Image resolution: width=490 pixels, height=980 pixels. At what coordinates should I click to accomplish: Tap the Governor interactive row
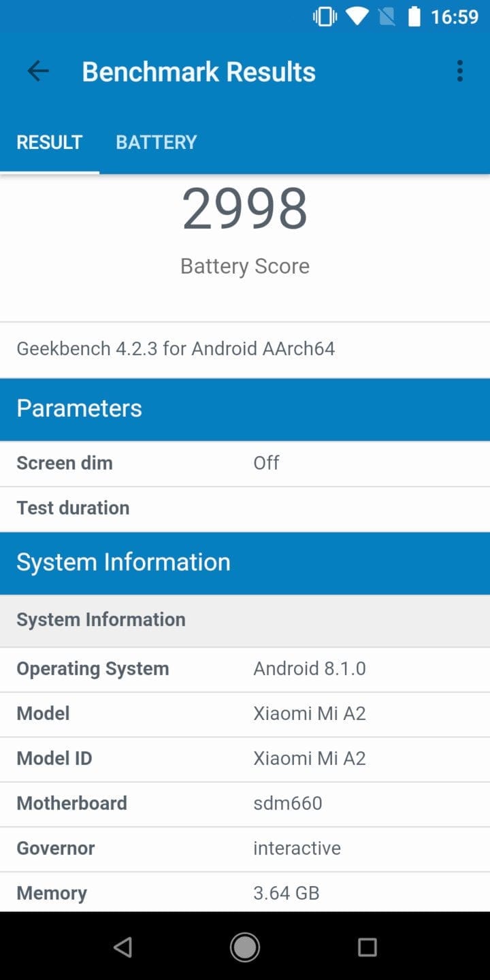[245, 849]
